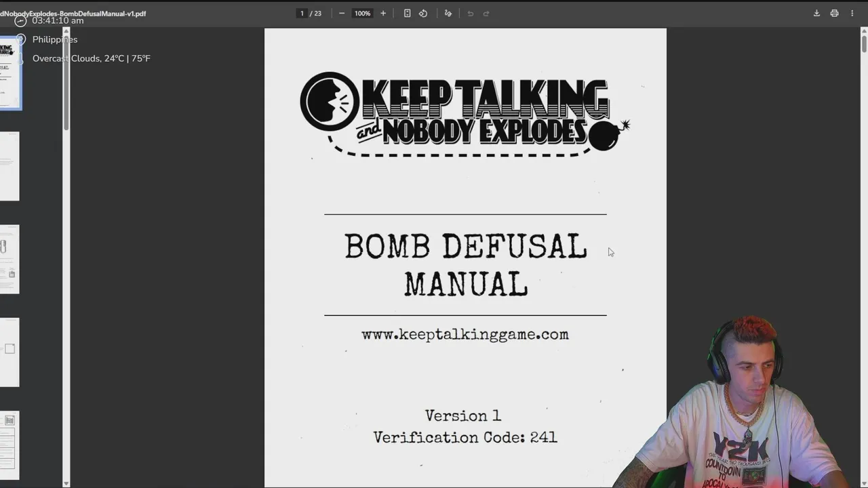This screenshot has width=868, height=488.
Task: Click the 'MANUAL' heading text
Action: click(466, 284)
